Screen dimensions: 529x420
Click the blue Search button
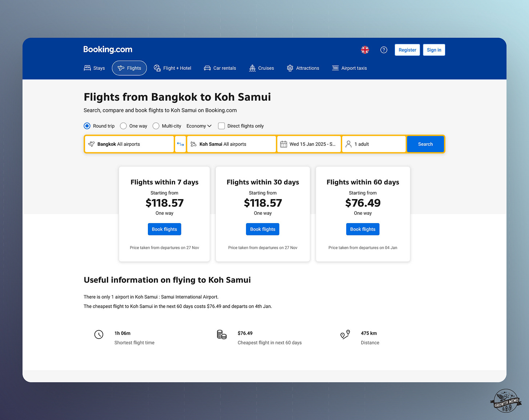(x=425, y=144)
